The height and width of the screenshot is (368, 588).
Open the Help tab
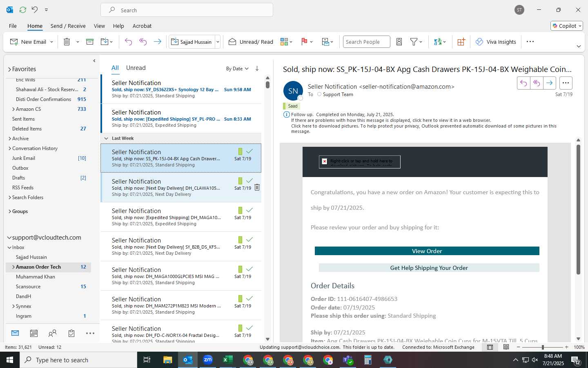[x=118, y=26]
